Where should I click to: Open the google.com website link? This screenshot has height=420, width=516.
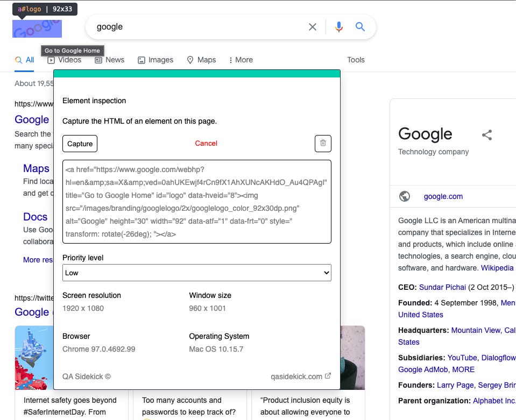(x=443, y=196)
